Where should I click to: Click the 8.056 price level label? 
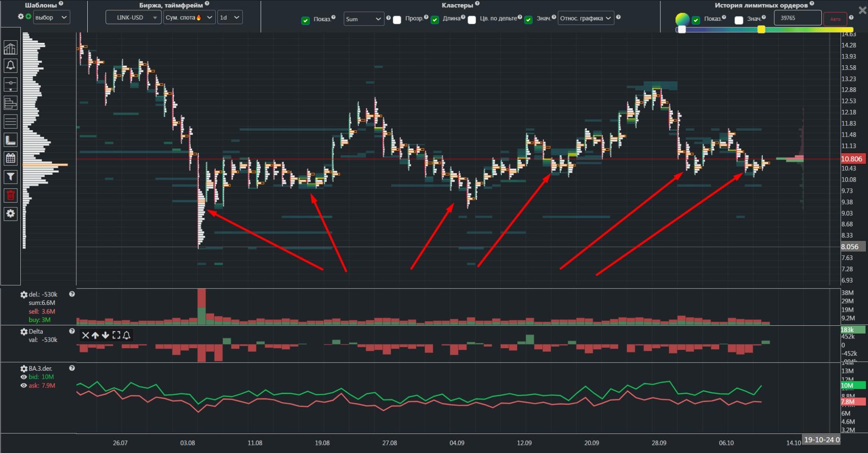[x=853, y=246]
